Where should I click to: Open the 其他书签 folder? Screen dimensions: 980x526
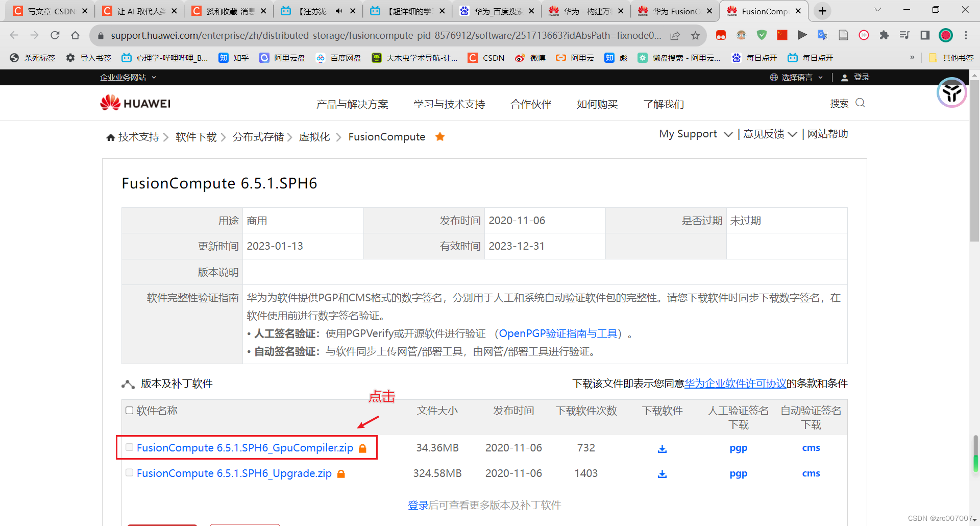(x=951, y=58)
